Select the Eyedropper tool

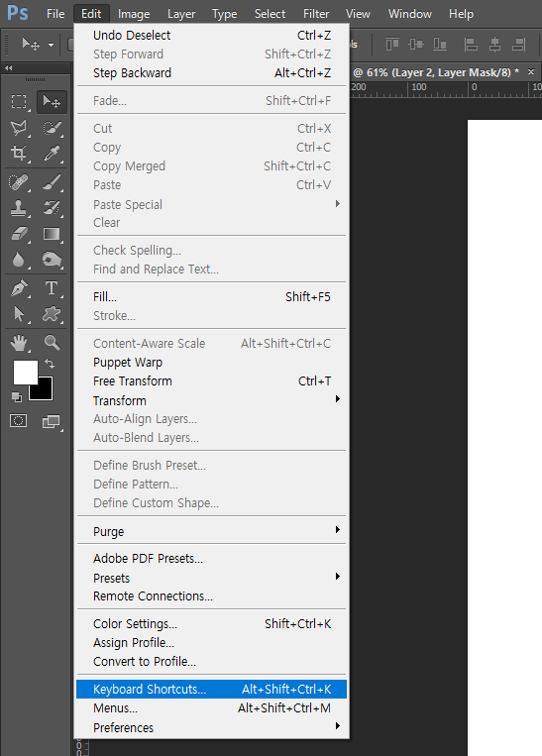[52, 154]
